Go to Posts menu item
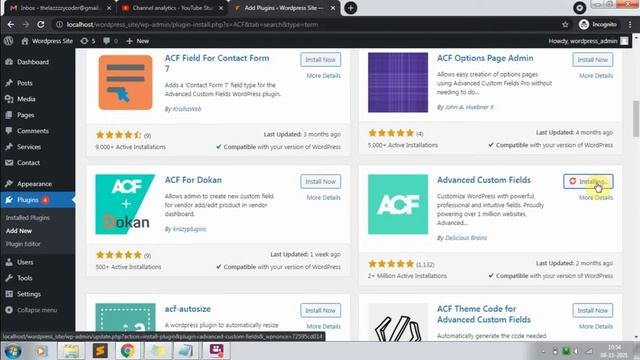640x360 pixels. pyautogui.click(x=24, y=83)
